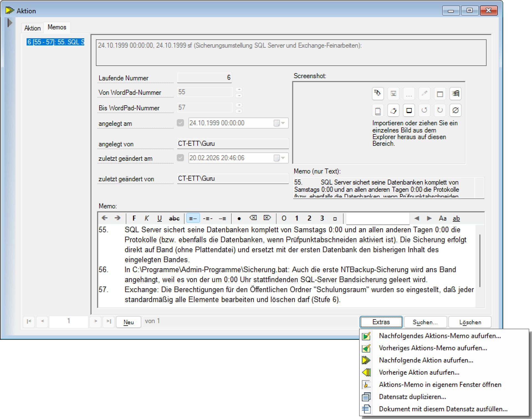532x419 pixels.
Task: Select 'Datensatz duplizieren...' from the Extras menu
Action: (x=413, y=397)
